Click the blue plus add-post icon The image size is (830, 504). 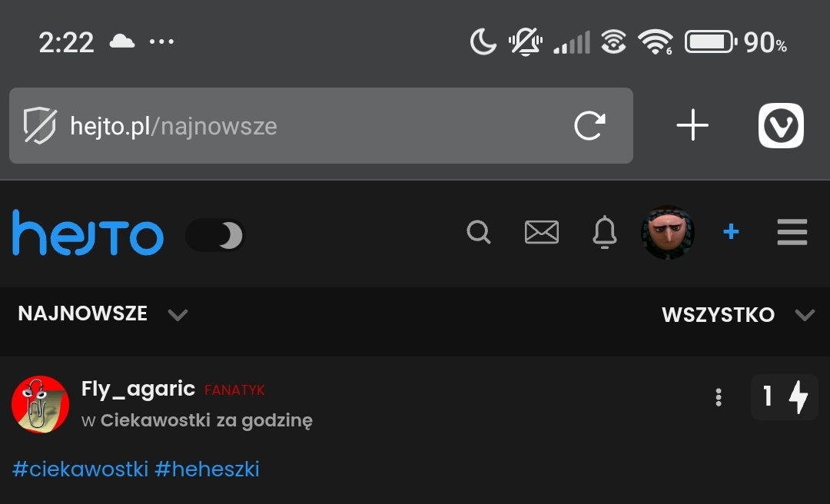pyautogui.click(x=731, y=232)
